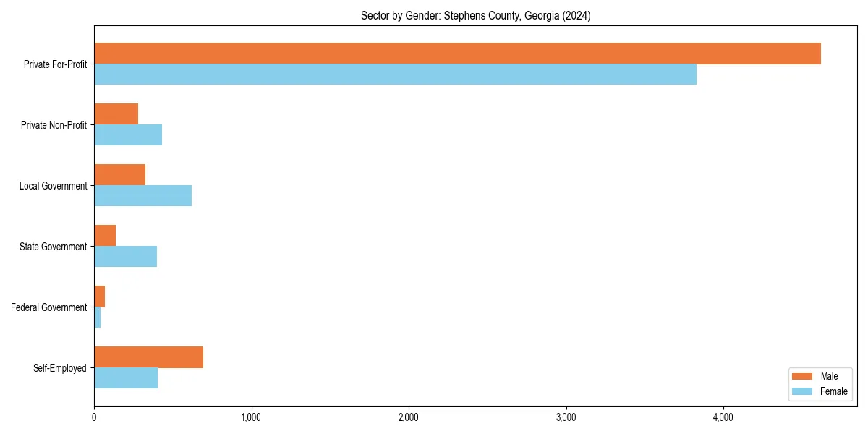Select the orange Male color swatch in legend
868x434 pixels.
click(804, 376)
